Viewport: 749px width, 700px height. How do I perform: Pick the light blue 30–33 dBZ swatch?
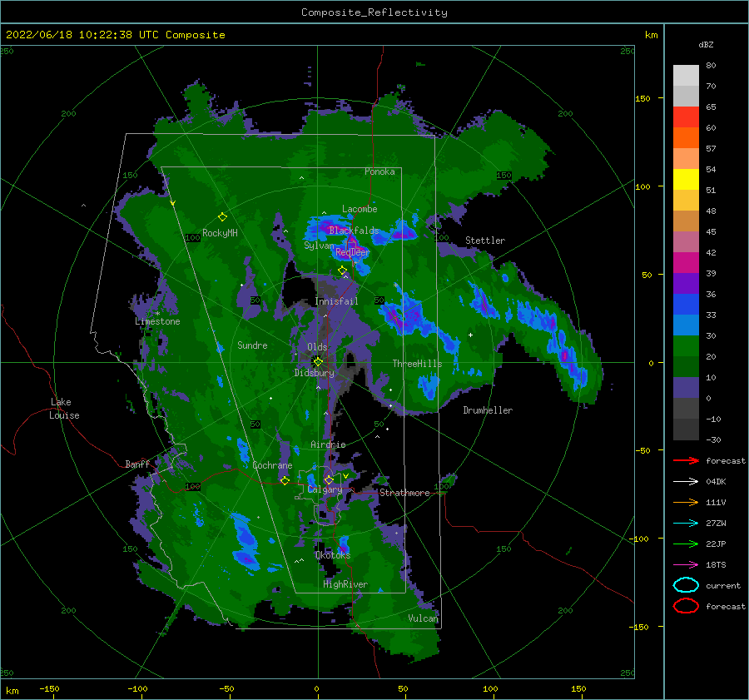coord(686,325)
